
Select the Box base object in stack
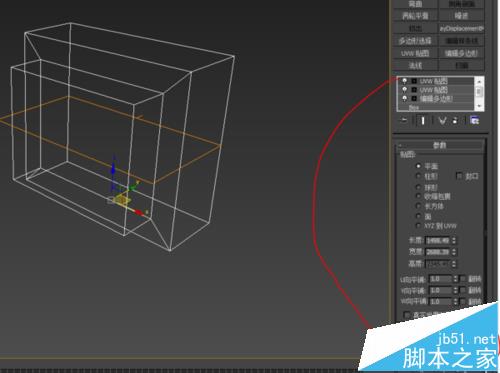pos(414,107)
